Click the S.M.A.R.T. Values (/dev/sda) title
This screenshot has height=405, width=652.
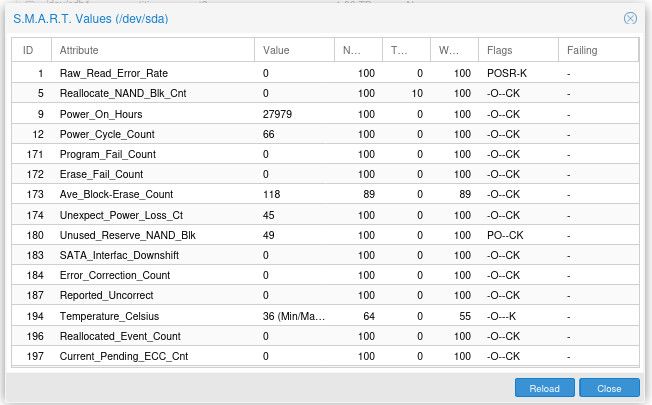(x=91, y=19)
